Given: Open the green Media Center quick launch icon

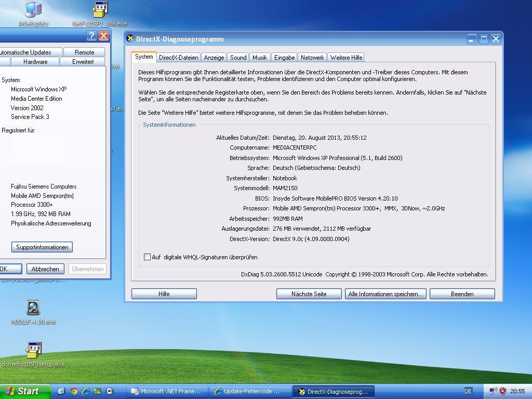Looking at the screenshot, I should pyautogui.click(x=97, y=391).
